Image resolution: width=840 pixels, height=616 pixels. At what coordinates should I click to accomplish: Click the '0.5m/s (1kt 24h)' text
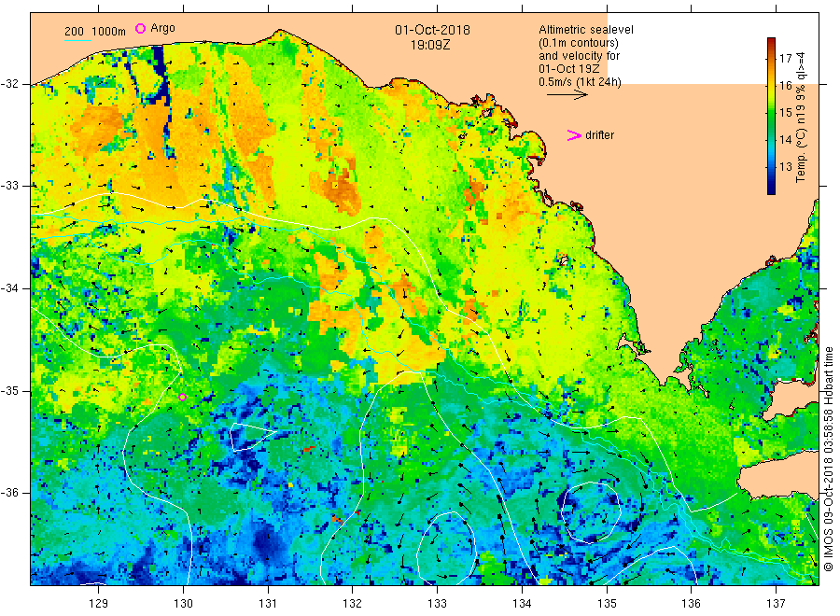click(581, 82)
